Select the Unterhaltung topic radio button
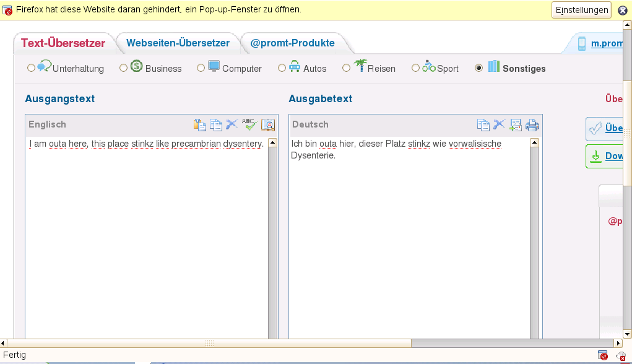The image size is (632, 364). pos(31,67)
